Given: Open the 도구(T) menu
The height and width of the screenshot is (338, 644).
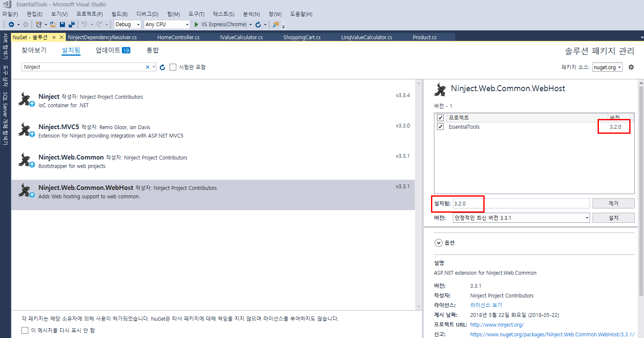Looking at the screenshot, I should coord(196,14).
